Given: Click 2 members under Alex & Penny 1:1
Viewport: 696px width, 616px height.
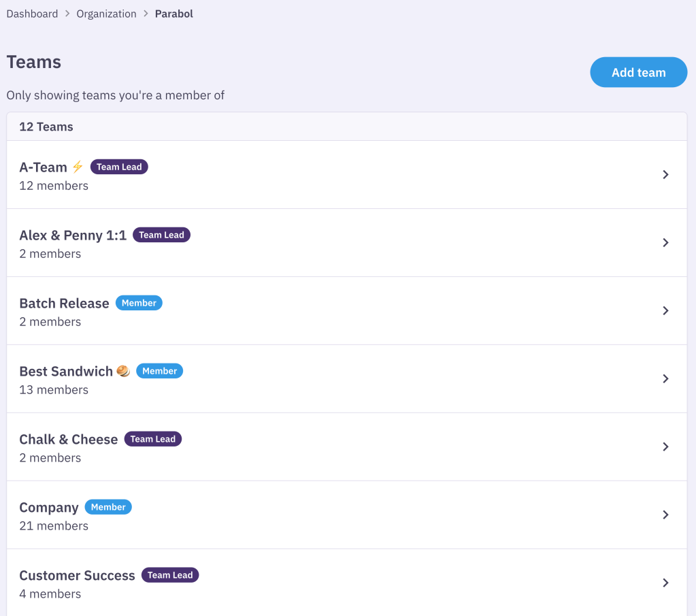Looking at the screenshot, I should click(x=50, y=254).
